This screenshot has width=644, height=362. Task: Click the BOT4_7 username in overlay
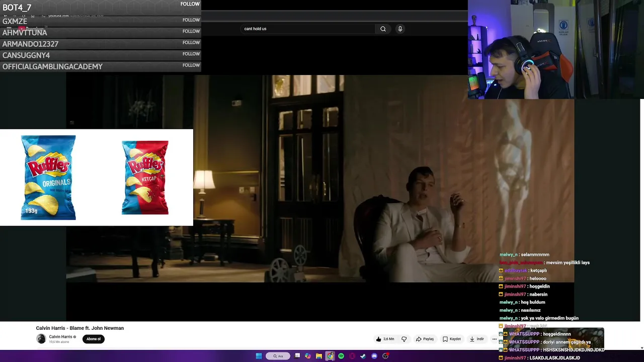(x=17, y=8)
